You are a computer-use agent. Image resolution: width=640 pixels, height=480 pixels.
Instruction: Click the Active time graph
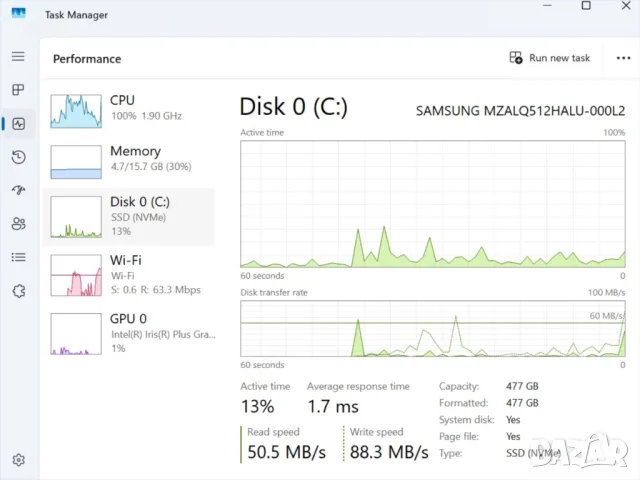click(433, 203)
